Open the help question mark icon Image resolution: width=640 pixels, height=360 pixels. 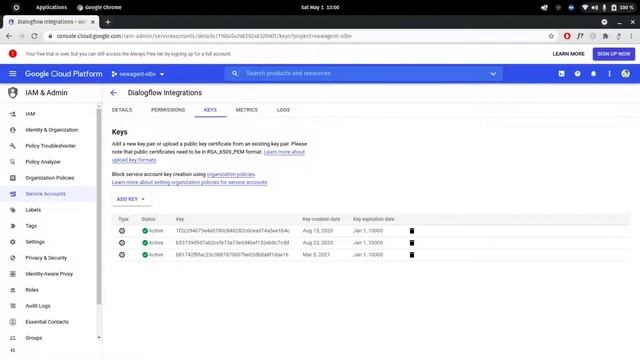click(x=578, y=74)
